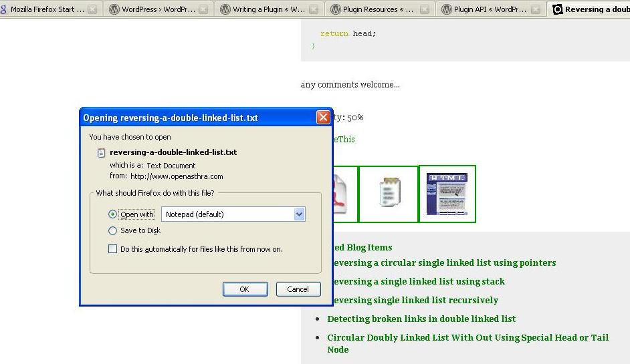Switch to WordPress › WordPr... tab
The height and width of the screenshot is (364, 630).
[159, 9]
